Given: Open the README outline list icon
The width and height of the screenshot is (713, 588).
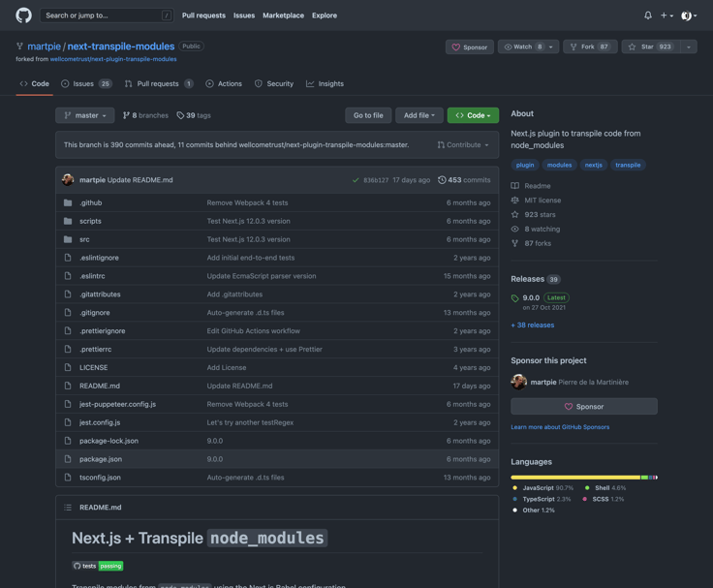Looking at the screenshot, I should point(68,508).
